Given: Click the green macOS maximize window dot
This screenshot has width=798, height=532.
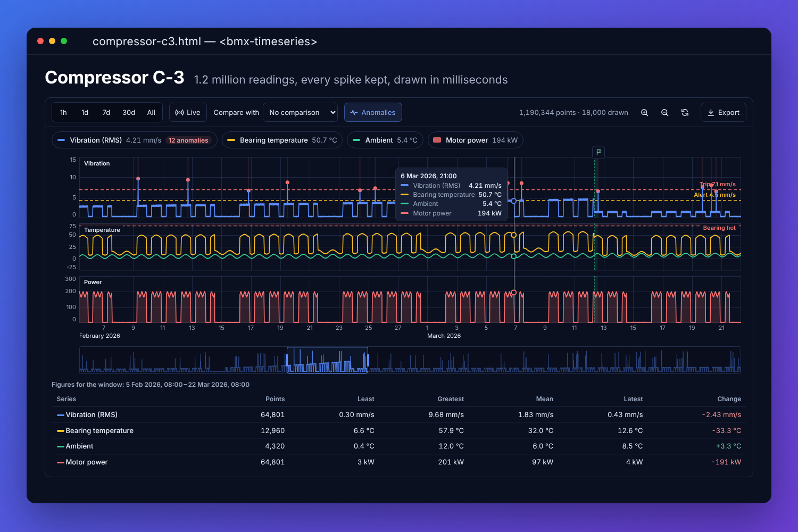Looking at the screenshot, I should 64,41.
